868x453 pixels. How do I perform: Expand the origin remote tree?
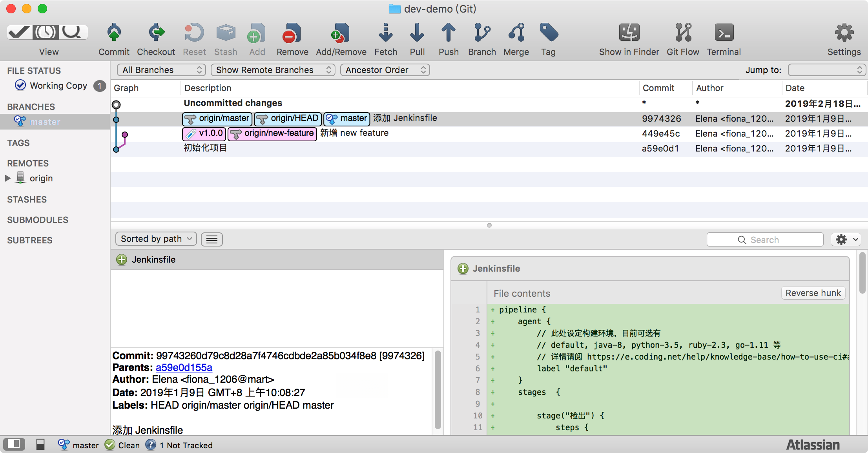[7, 178]
